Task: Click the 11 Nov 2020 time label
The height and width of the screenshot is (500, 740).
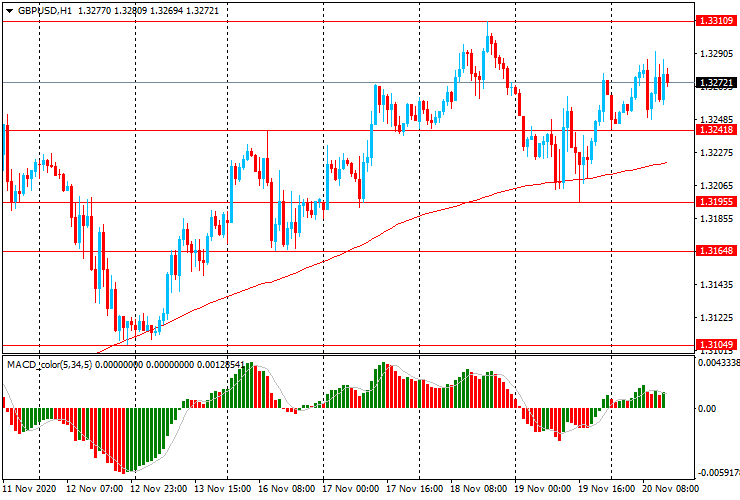Action: (x=30, y=489)
